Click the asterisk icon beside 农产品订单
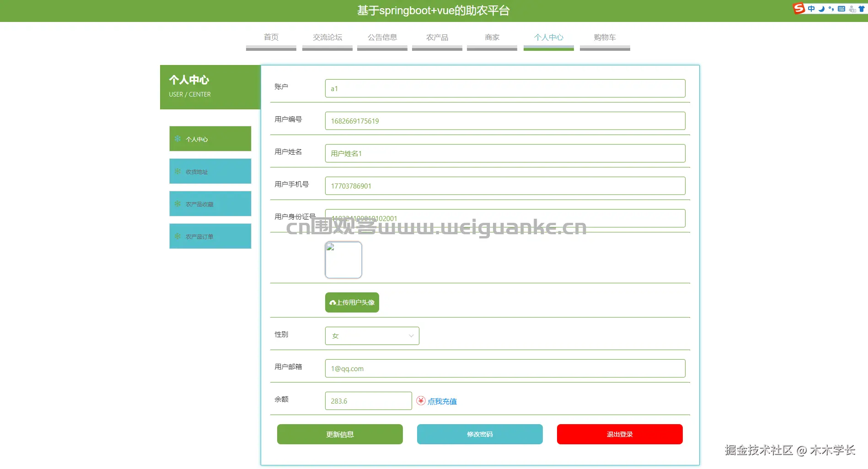Image resolution: width=868 pixels, height=469 pixels. click(x=177, y=236)
